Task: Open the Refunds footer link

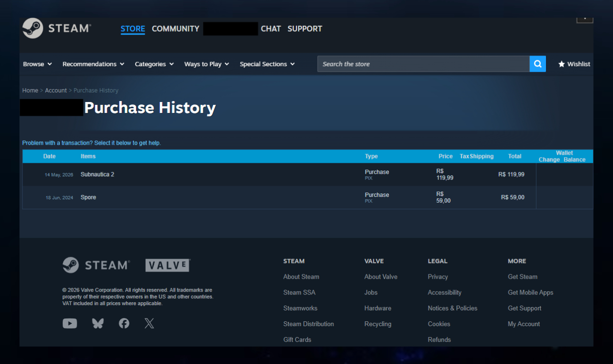Action: [439, 340]
